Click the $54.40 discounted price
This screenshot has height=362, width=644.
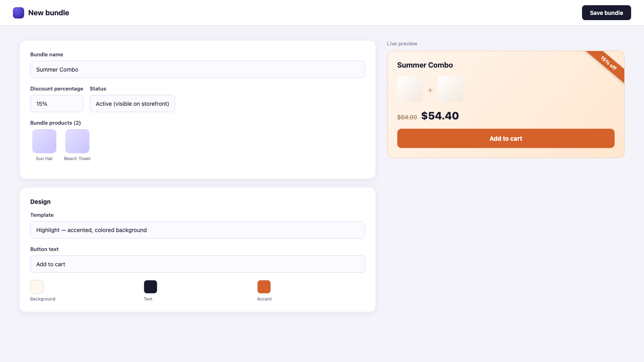440,116
